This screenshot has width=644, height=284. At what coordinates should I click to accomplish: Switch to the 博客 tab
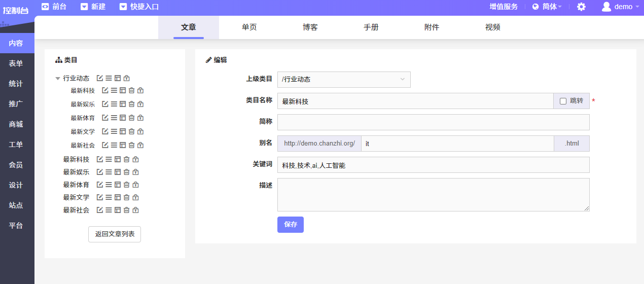point(310,27)
